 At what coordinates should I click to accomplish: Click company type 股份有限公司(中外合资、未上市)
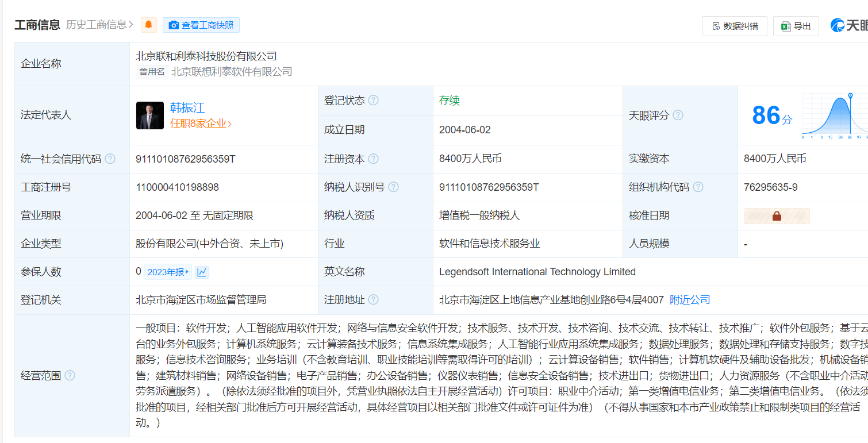tap(210, 243)
